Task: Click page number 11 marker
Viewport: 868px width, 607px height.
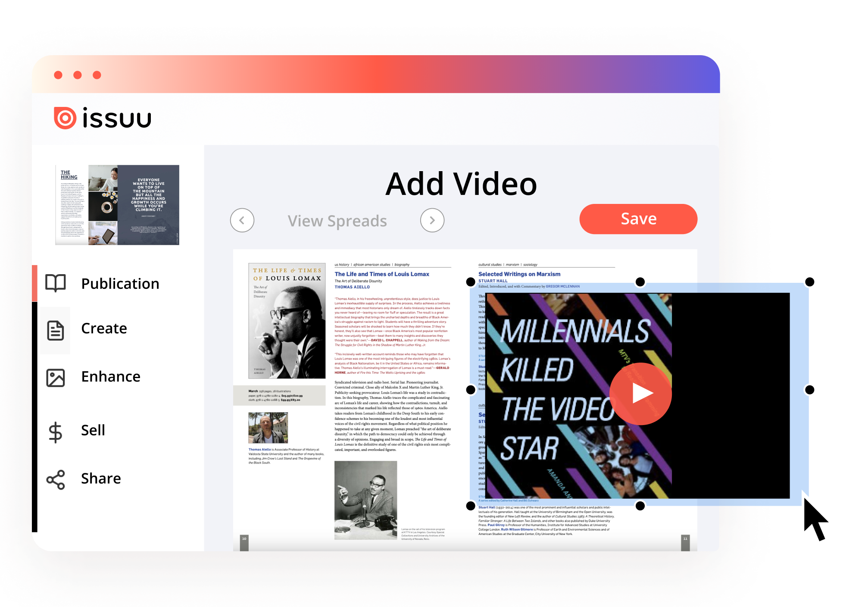Action: (685, 542)
